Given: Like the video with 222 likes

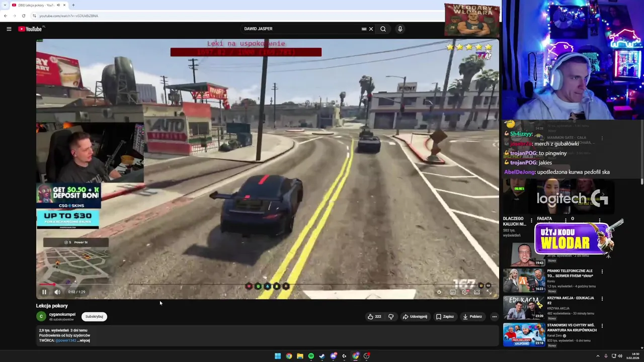Looking at the screenshot, I should pyautogui.click(x=374, y=316).
